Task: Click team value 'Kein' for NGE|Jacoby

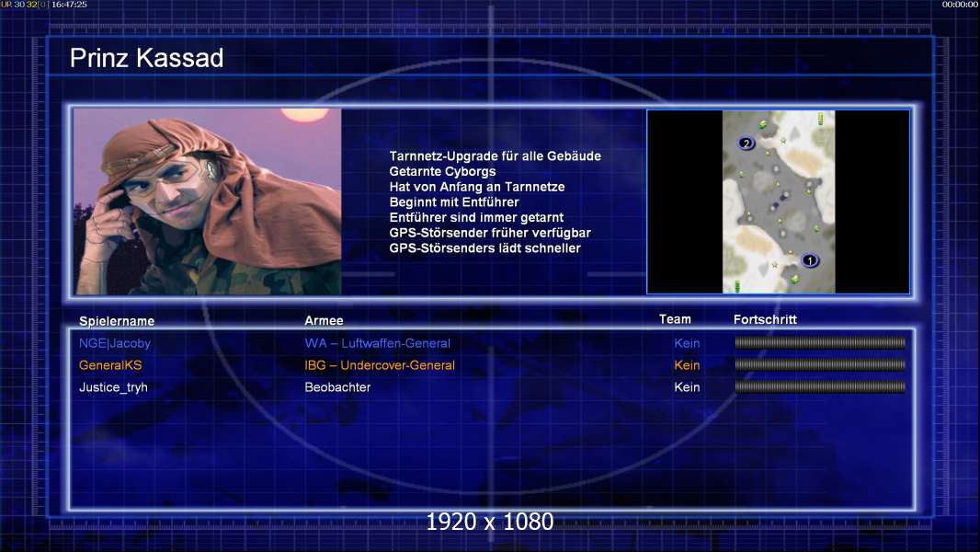Action: (687, 343)
